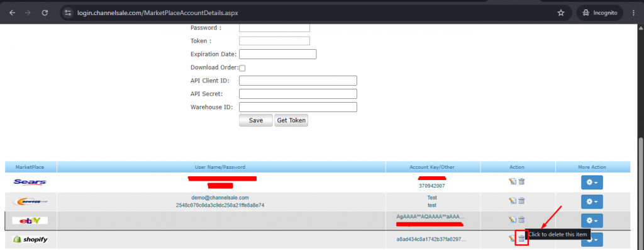Open site information icon in address bar
The width and height of the screenshot is (644, 250).
(x=68, y=13)
